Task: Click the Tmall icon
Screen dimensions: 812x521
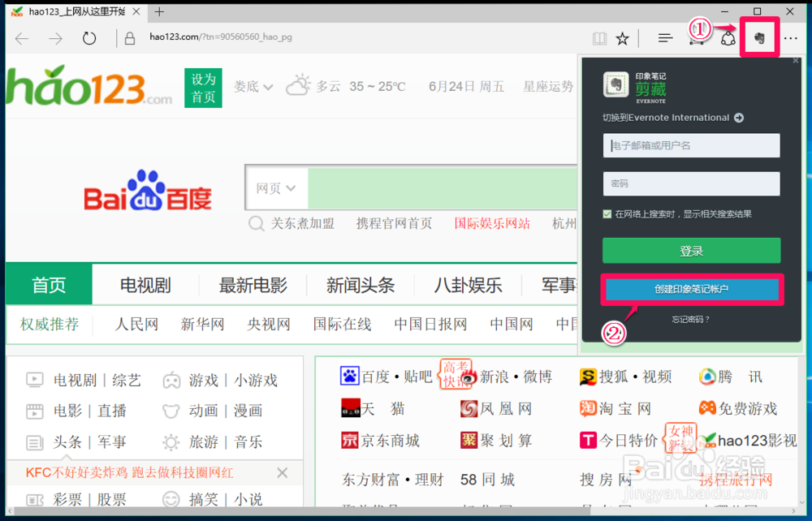Action: [351, 408]
